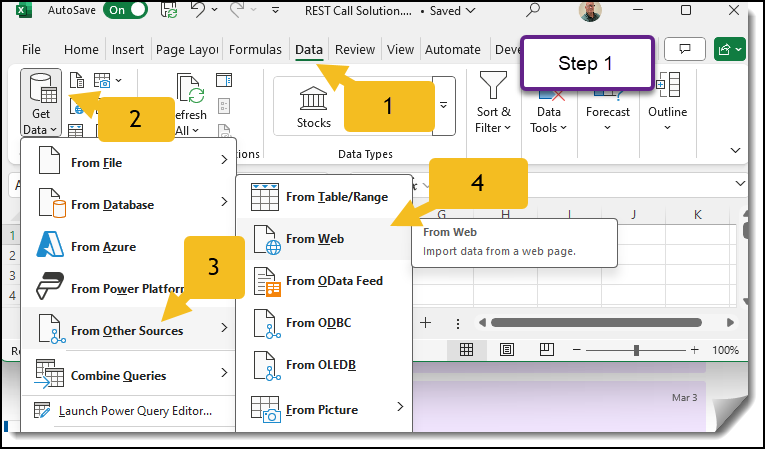Select the Stocks data type
The image size is (765, 449).
pyautogui.click(x=314, y=107)
